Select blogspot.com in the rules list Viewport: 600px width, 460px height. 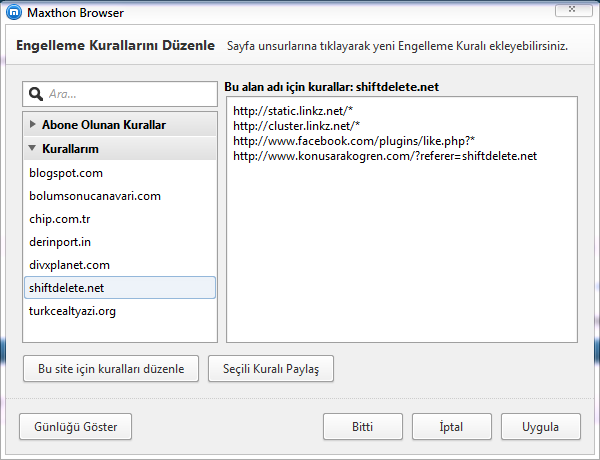120,173
